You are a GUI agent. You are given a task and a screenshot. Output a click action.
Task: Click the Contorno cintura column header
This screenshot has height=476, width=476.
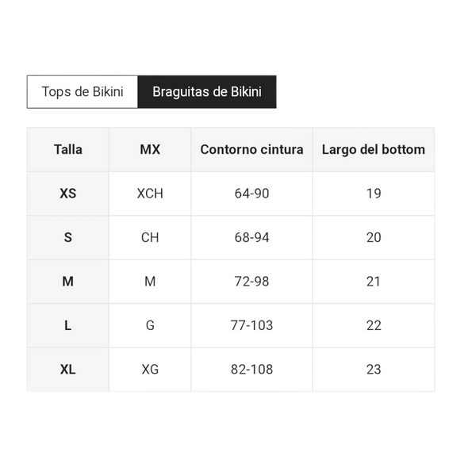(x=251, y=150)
